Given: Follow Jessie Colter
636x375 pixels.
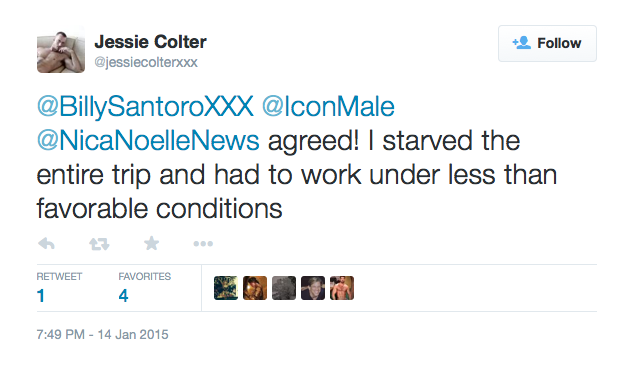Looking at the screenshot, I should click(547, 43).
